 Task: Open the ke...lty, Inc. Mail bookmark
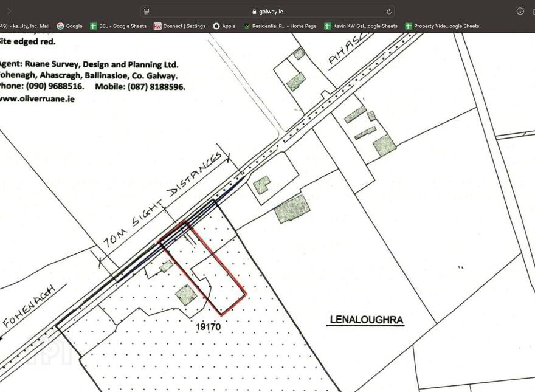tap(24, 26)
